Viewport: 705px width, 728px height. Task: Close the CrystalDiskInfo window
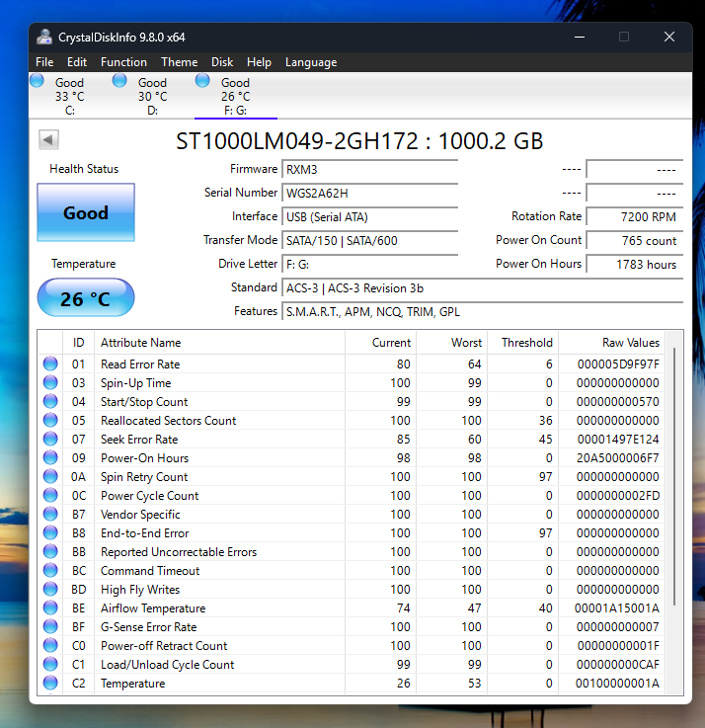[668, 38]
